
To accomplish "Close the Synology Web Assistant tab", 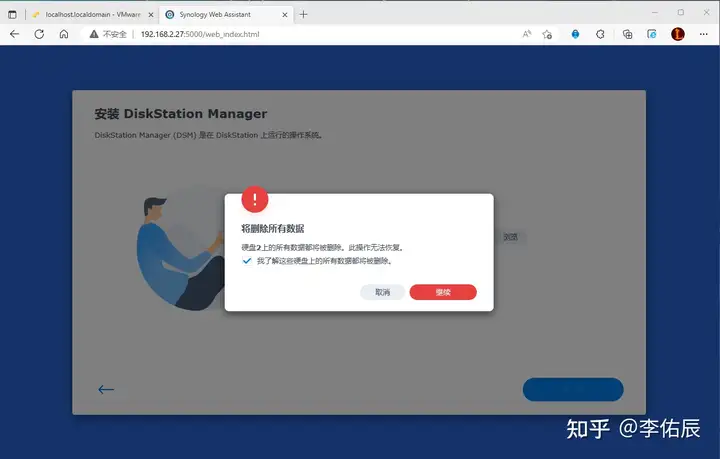I will pyautogui.click(x=285, y=15).
